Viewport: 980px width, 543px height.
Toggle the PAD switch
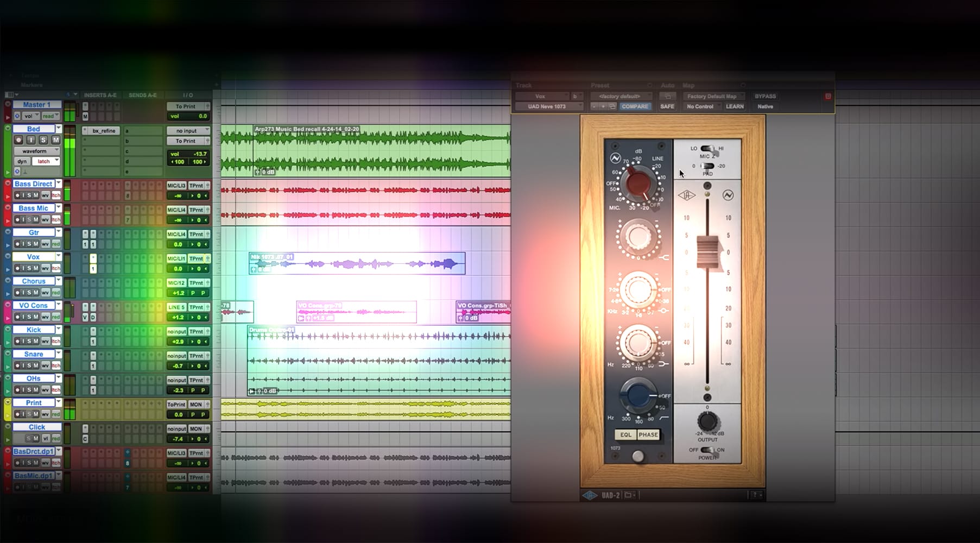[x=707, y=166]
